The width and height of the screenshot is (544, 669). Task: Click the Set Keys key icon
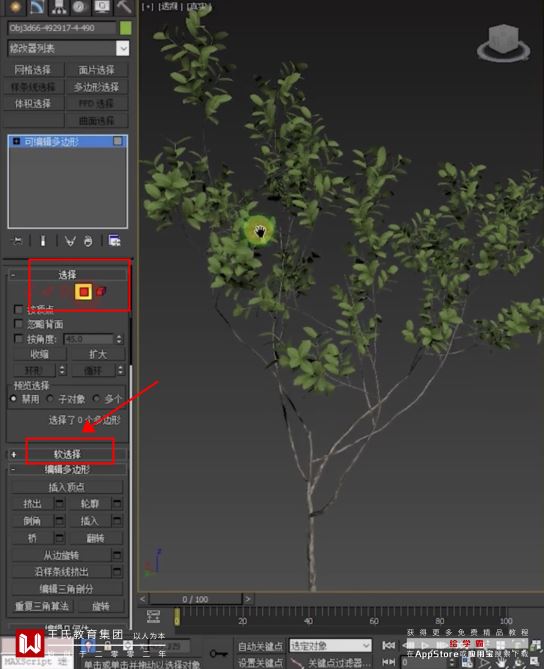[x=218, y=653]
